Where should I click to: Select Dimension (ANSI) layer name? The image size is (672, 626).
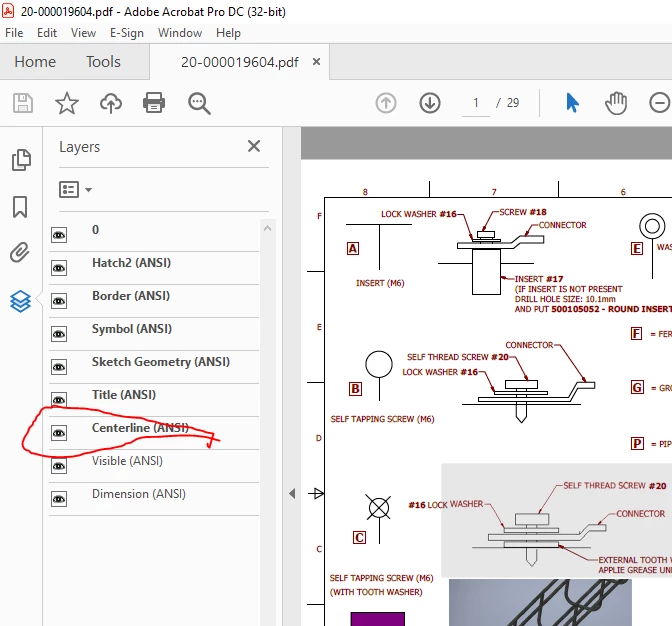tap(139, 494)
